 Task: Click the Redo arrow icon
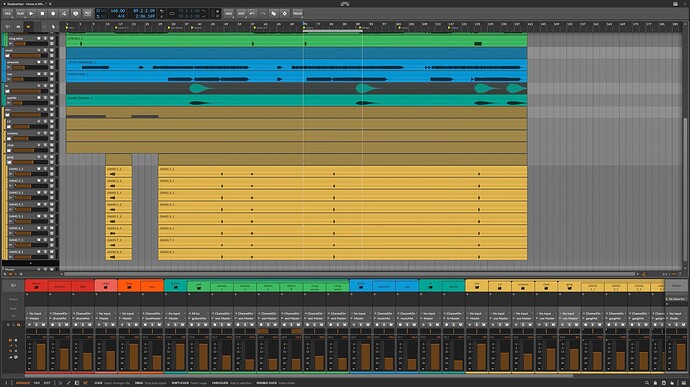(x=263, y=14)
